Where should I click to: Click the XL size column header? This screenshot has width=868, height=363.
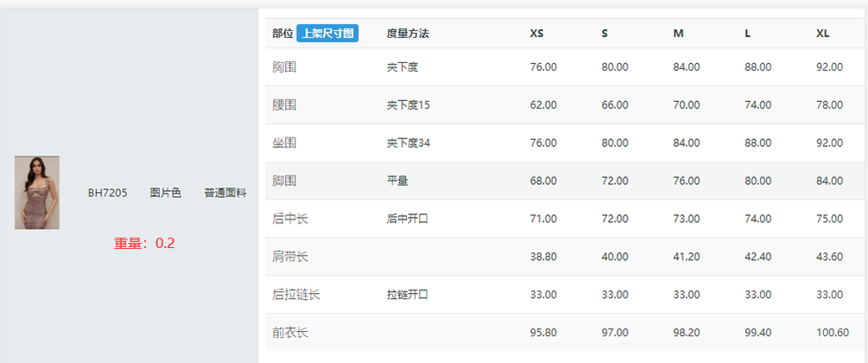(x=822, y=33)
